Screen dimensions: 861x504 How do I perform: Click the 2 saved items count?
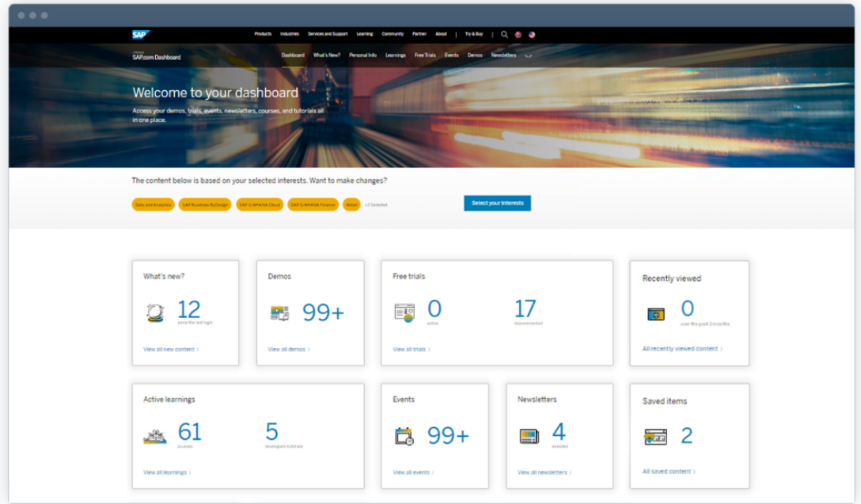pyautogui.click(x=687, y=435)
